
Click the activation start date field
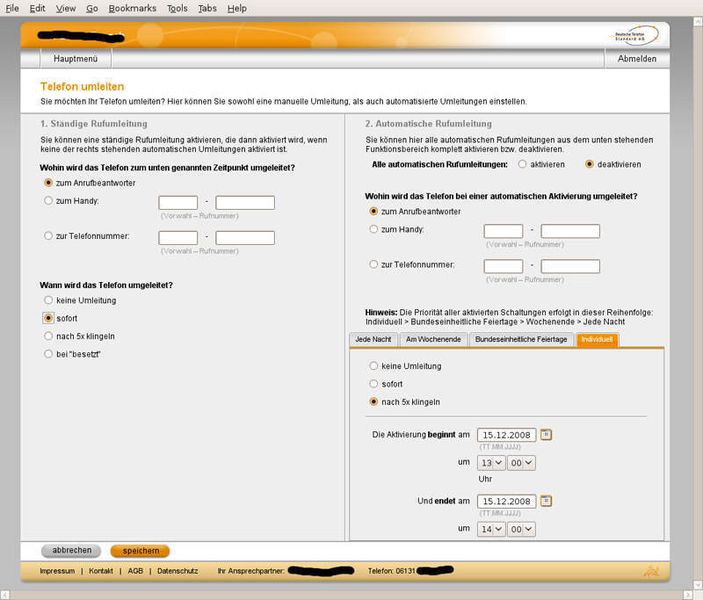[507, 435]
